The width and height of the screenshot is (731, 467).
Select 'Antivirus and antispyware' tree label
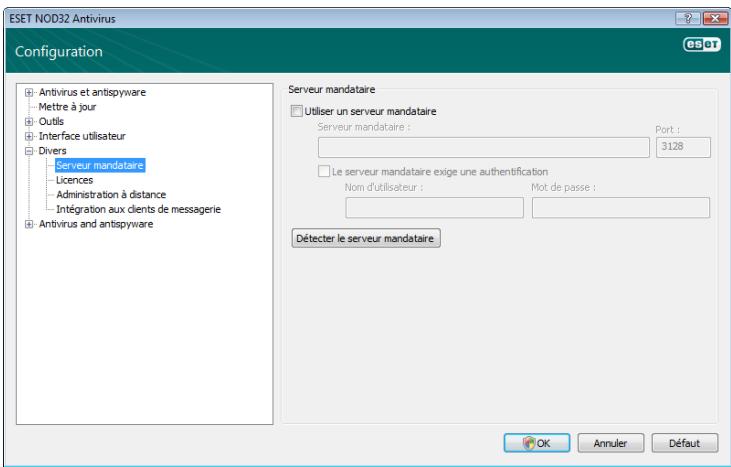pyautogui.click(x=96, y=224)
